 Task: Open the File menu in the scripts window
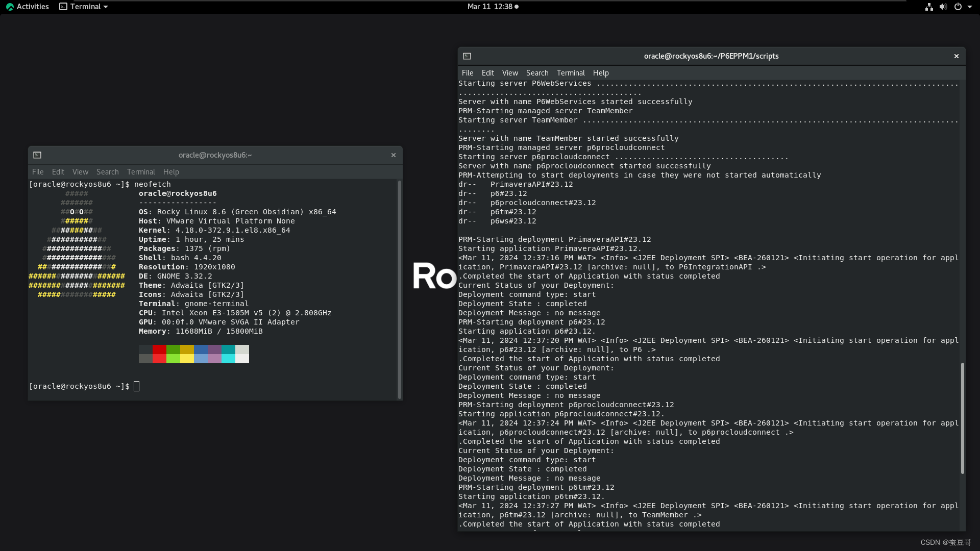coord(467,73)
